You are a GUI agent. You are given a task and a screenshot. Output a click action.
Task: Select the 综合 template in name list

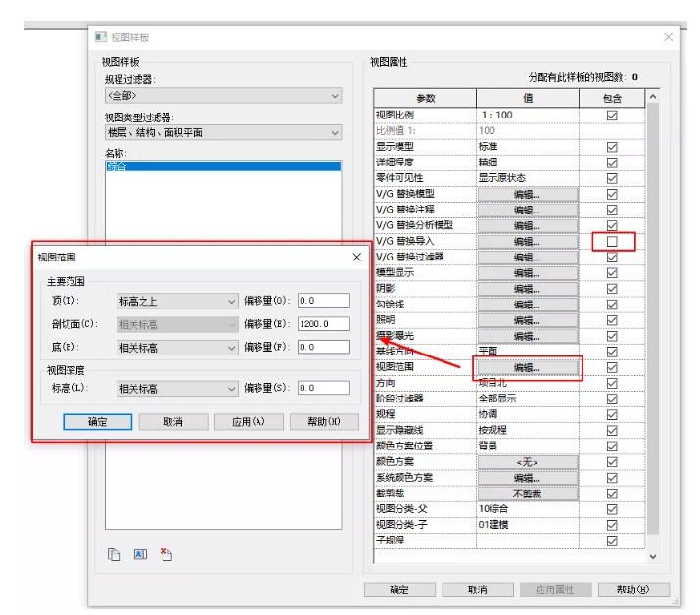(223, 166)
